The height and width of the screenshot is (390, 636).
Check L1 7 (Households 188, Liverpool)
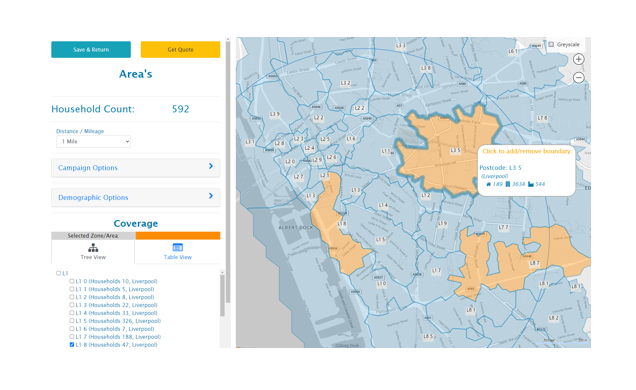click(x=72, y=336)
